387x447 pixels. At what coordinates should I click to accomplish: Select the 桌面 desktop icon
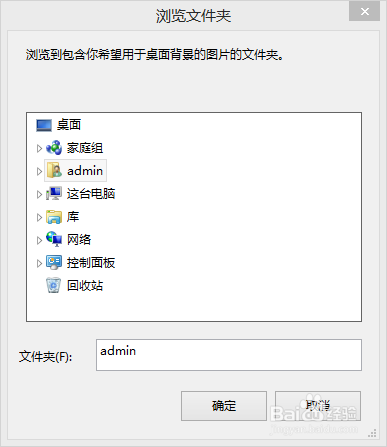(44, 125)
